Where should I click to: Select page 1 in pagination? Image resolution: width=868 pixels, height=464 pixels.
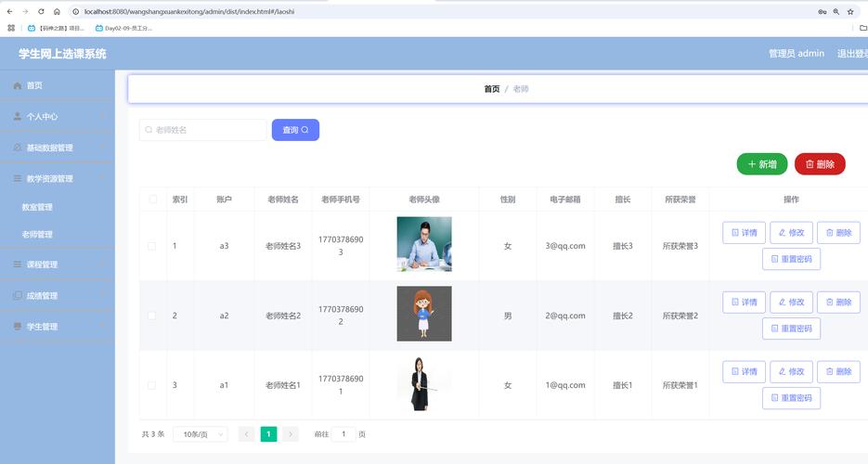tap(268, 434)
